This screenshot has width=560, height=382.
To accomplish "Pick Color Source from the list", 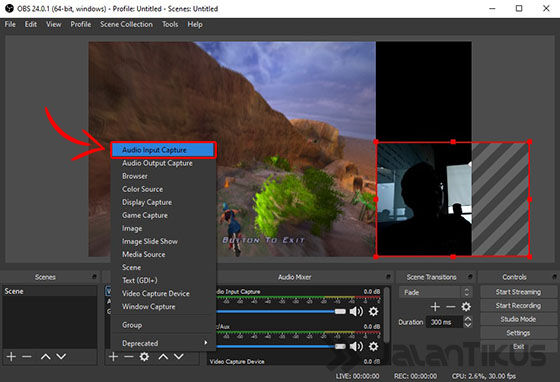I will [163, 189].
